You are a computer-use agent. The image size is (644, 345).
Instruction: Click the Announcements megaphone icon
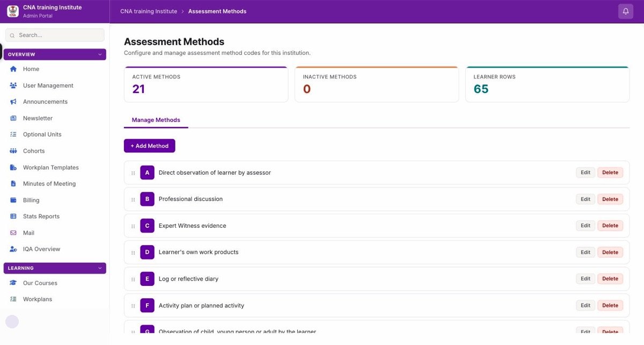pos(13,102)
